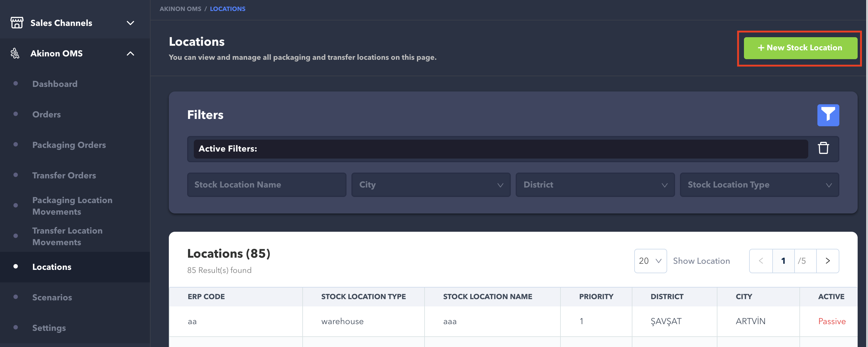Open the City filter dropdown
This screenshot has width=868, height=347.
[x=431, y=185]
